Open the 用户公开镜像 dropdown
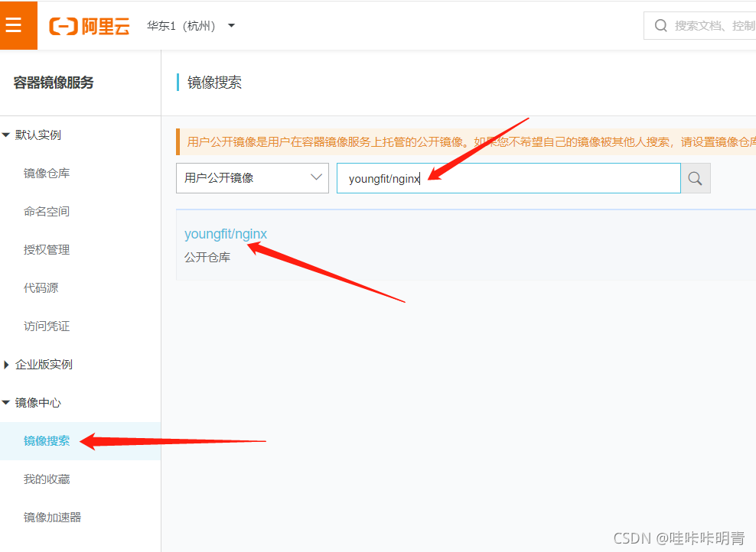 253,177
